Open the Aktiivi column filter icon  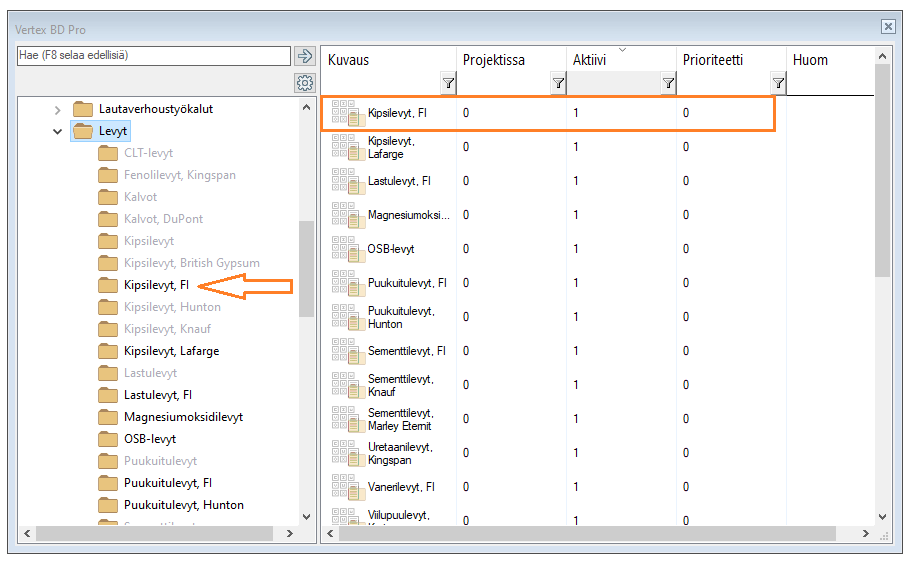[x=668, y=85]
